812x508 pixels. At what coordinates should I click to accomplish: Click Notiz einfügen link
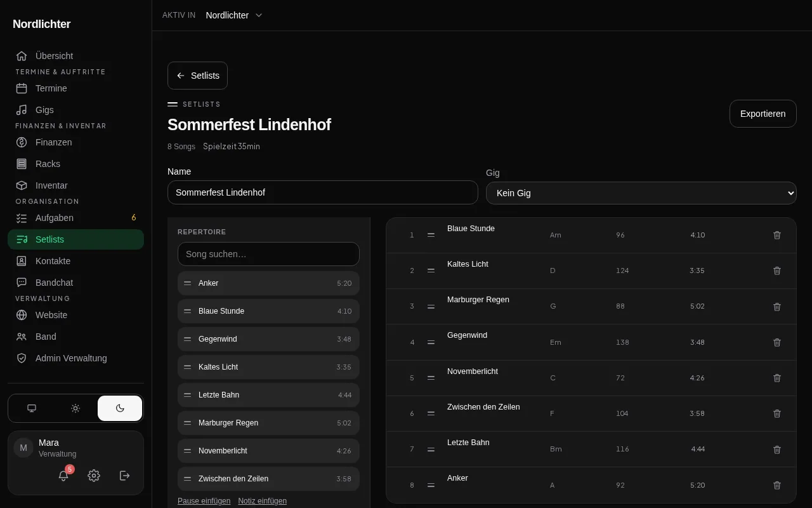[262, 501]
